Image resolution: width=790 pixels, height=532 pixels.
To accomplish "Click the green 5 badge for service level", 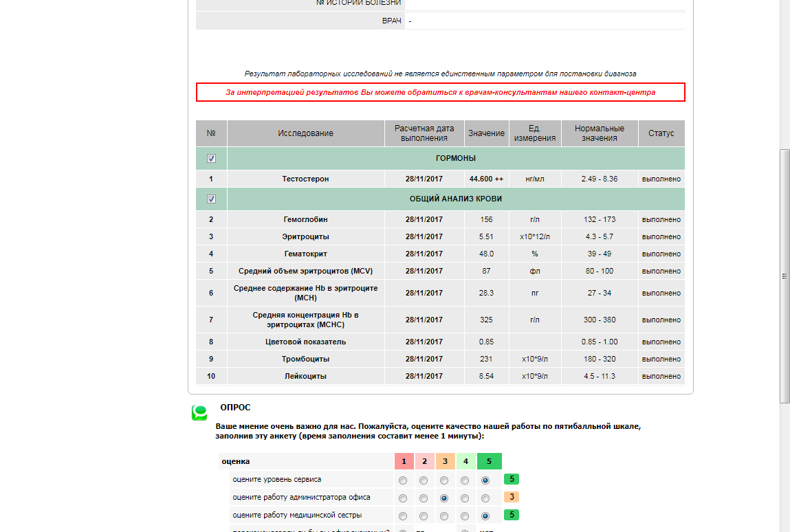I will click(512, 479).
